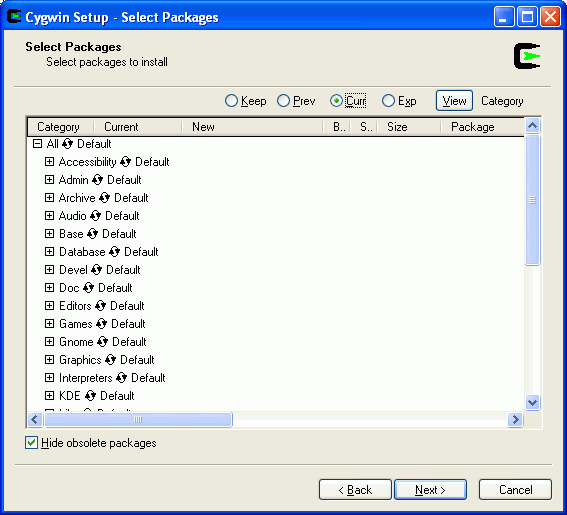Click the vertical scrollbar down arrow
Viewport: 567px width, 515px height.
click(532, 402)
